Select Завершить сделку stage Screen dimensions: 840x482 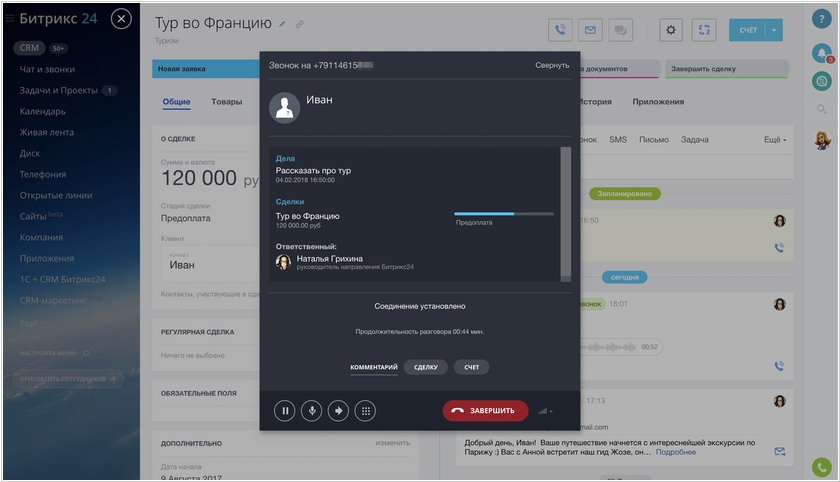(726, 69)
